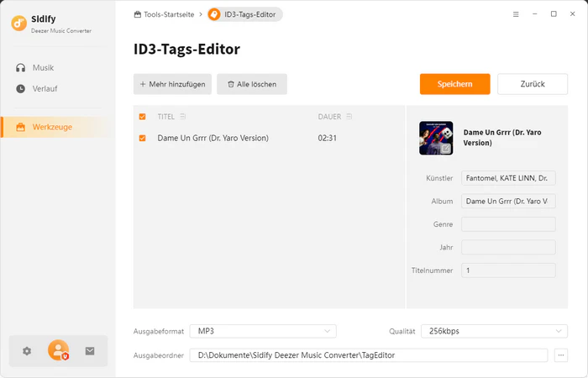Click the album cover thumbnail

coord(436,138)
